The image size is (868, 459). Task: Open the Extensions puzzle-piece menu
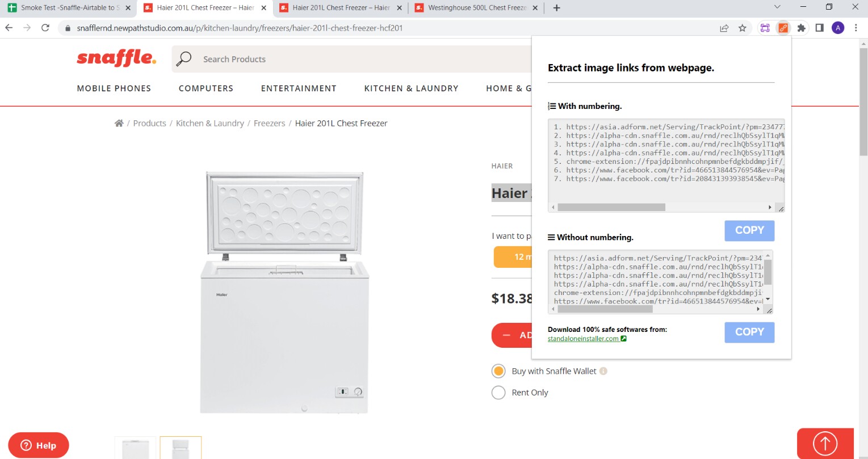tap(801, 28)
